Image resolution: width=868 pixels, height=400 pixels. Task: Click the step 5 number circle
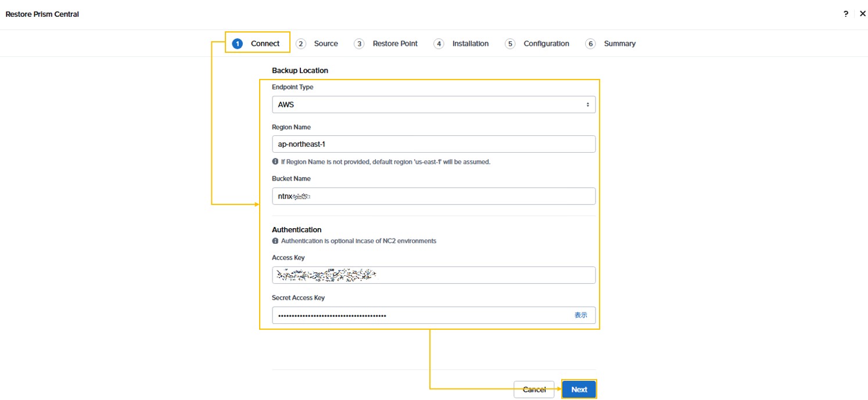pos(510,44)
